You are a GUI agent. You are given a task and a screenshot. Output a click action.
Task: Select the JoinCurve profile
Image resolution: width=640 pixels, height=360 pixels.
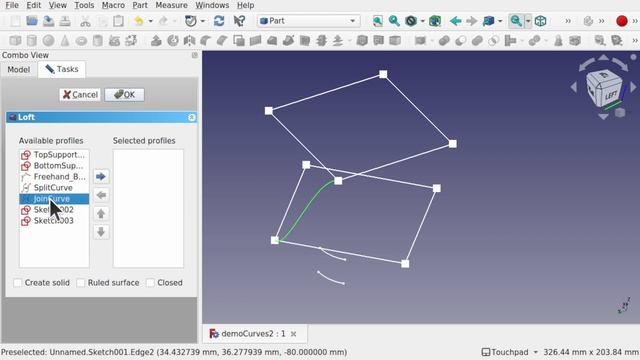pos(54,199)
